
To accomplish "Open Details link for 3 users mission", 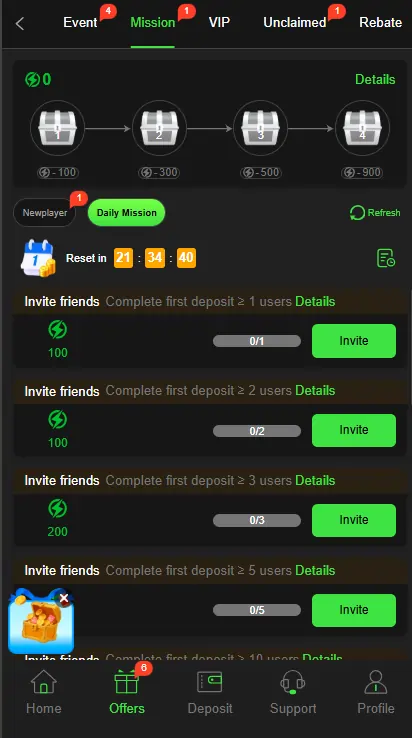I will tap(315, 481).
